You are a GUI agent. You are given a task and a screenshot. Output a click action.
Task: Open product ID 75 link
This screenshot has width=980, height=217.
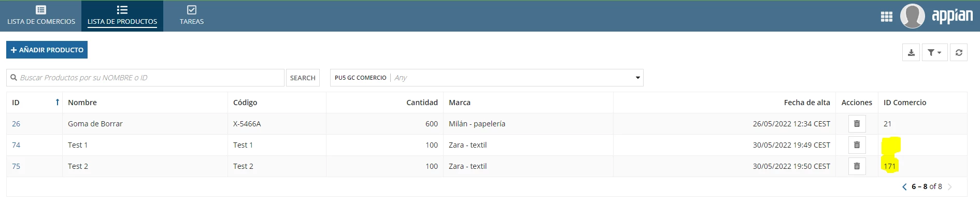tap(16, 166)
